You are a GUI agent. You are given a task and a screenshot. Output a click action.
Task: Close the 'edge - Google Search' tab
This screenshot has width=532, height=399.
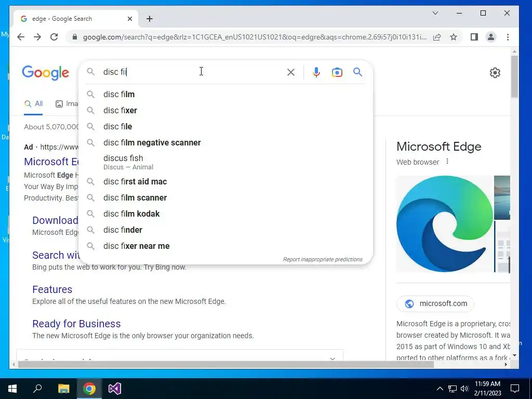129,19
